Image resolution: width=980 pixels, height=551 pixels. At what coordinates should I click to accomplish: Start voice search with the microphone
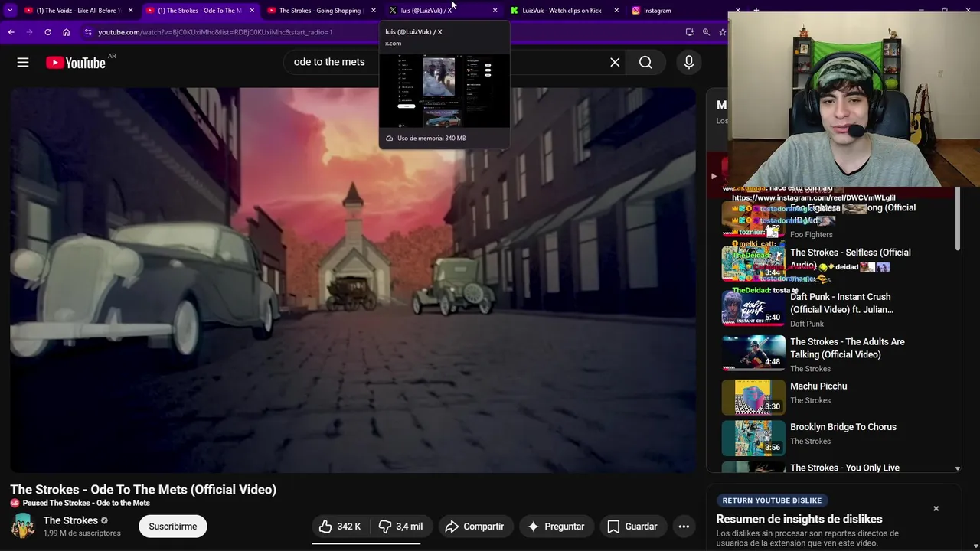click(689, 63)
